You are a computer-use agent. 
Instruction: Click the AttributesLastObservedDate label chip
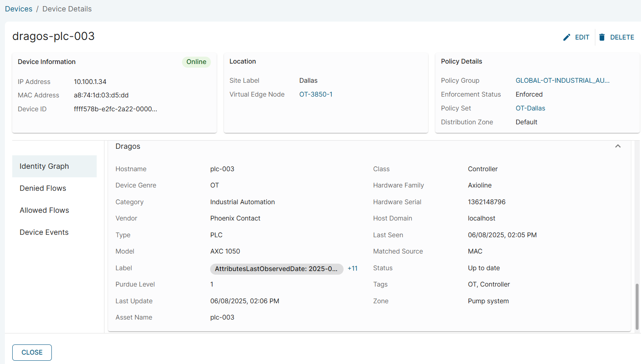coord(276,269)
